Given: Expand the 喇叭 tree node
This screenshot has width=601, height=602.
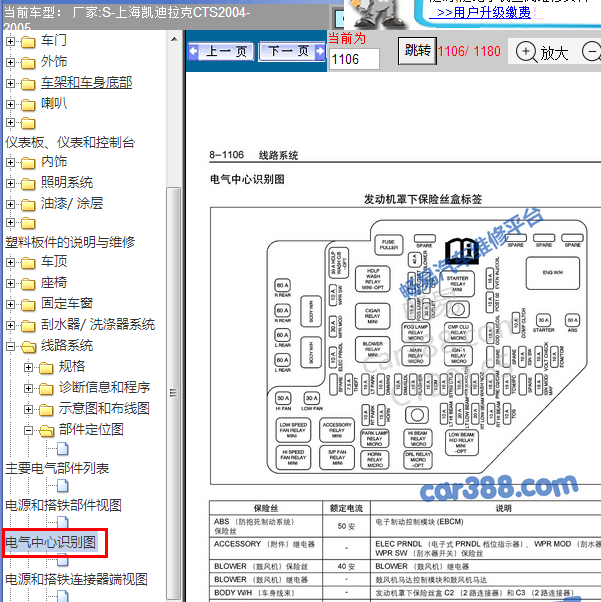Looking at the screenshot, I should [10, 104].
